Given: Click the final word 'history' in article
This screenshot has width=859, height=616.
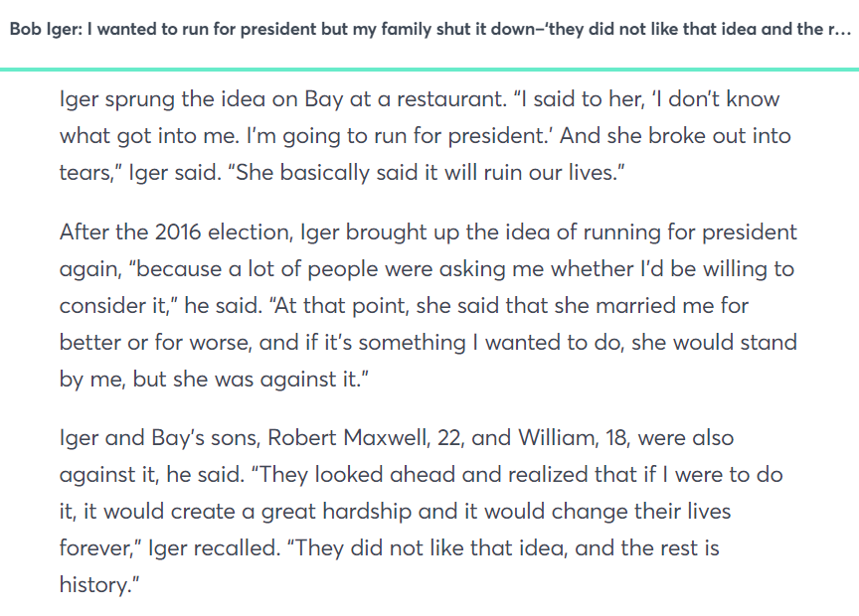Looking at the screenshot, I should coord(93,585).
